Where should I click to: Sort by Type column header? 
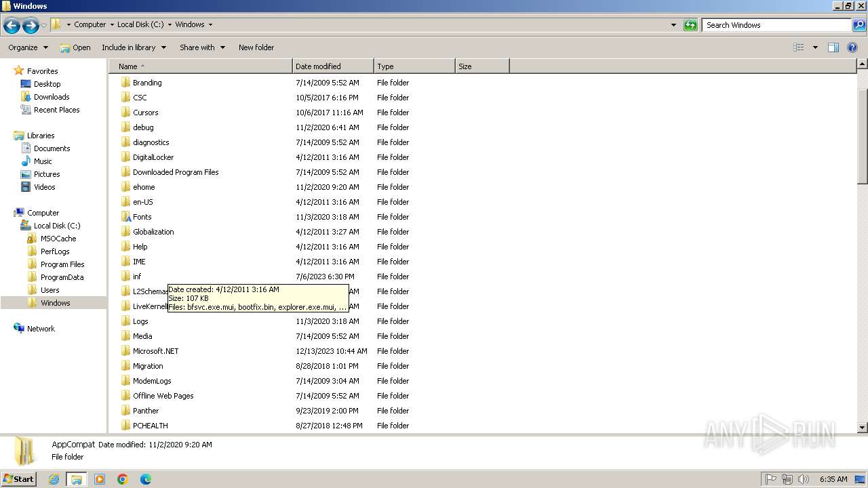[x=414, y=66]
